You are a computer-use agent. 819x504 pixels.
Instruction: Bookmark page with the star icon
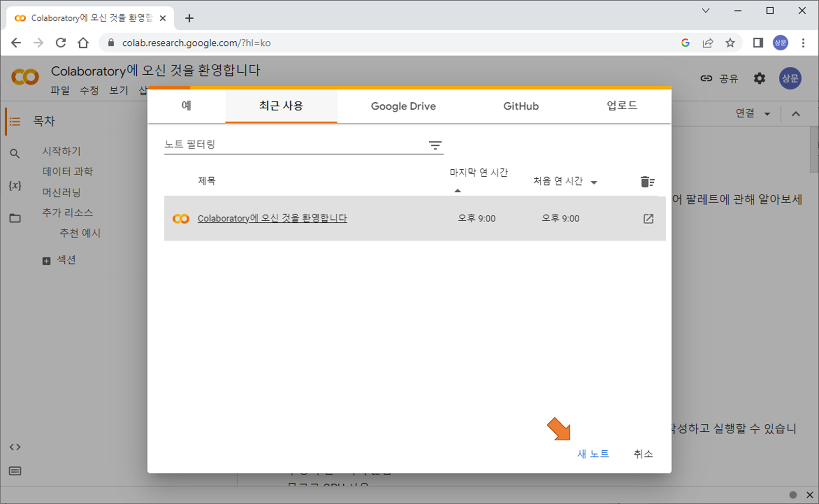click(730, 43)
